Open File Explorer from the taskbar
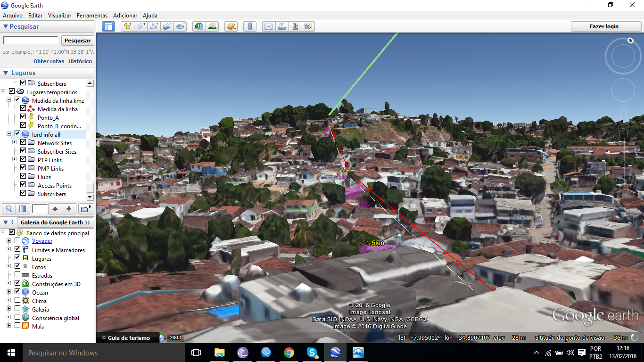644x362 pixels. [x=219, y=352]
